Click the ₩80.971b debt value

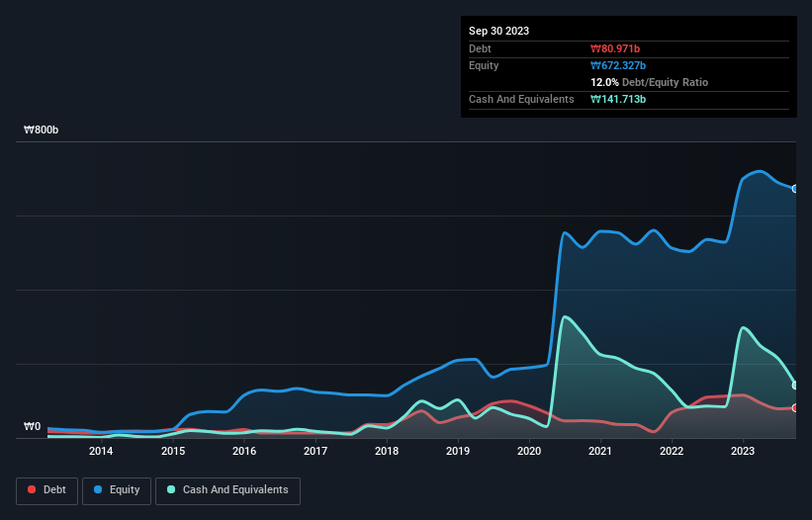click(x=615, y=48)
